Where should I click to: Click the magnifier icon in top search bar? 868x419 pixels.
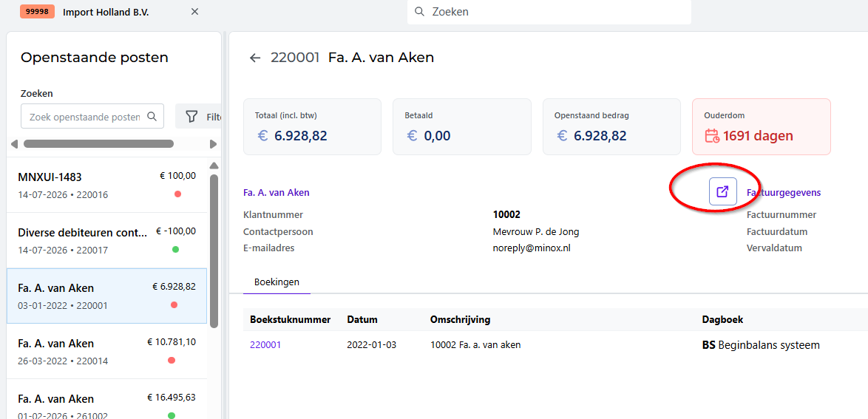[420, 12]
